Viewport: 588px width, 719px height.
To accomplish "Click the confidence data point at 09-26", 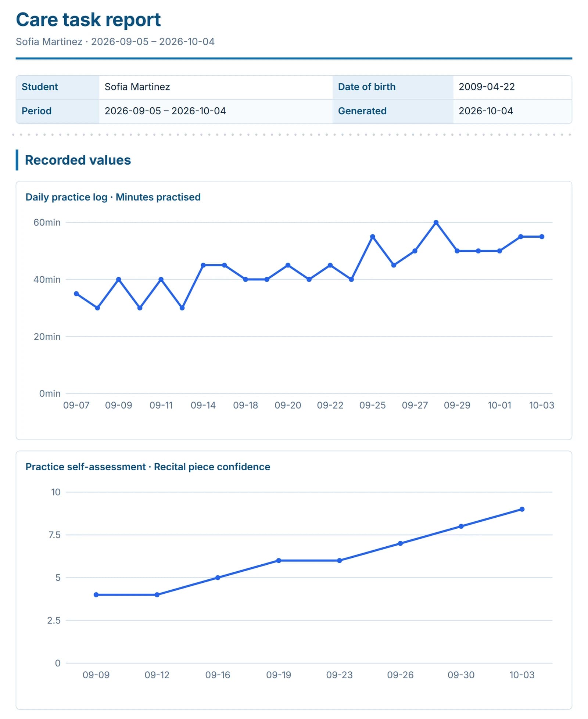I will 400,543.
